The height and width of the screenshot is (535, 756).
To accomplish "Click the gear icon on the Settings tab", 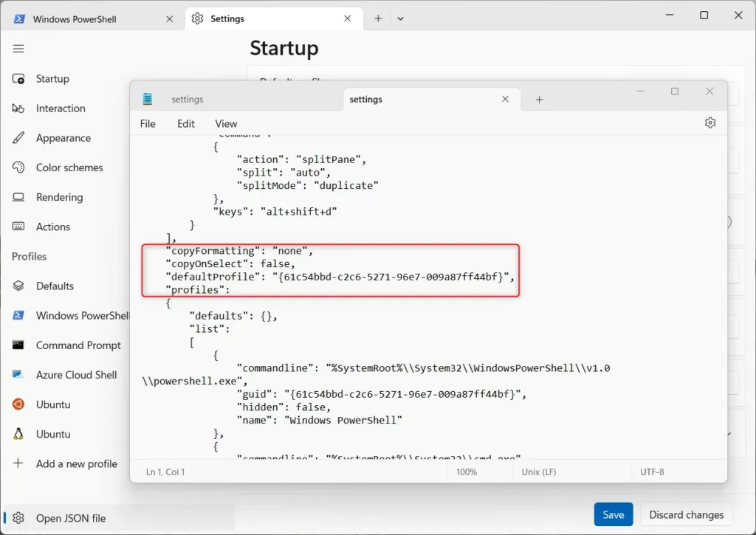I will click(197, 18).
